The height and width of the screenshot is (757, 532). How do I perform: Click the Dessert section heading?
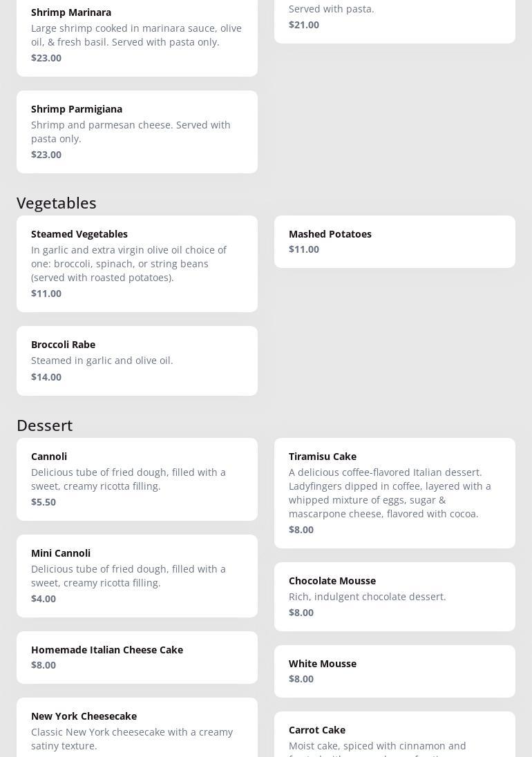(x=45, y=425)
